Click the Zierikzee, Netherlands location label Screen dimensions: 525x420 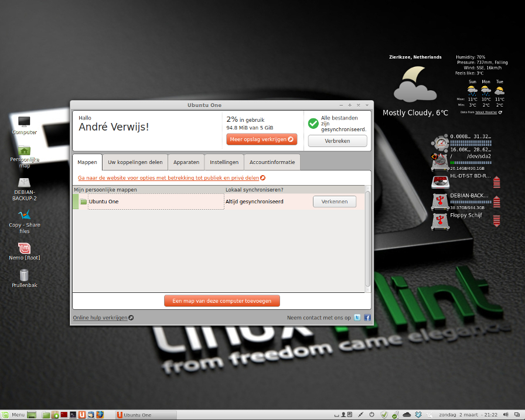(415, 57)
